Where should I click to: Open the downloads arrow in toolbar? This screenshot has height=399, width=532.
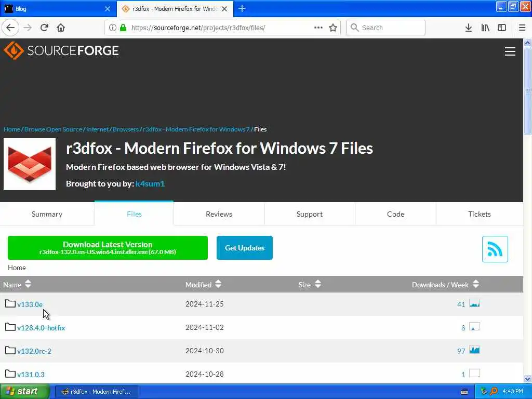469,28
